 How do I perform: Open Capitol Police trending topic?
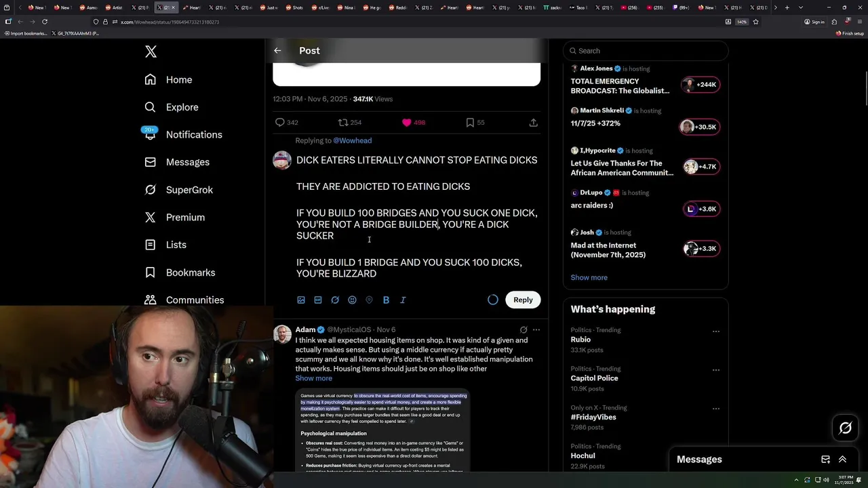coord(594,378)
